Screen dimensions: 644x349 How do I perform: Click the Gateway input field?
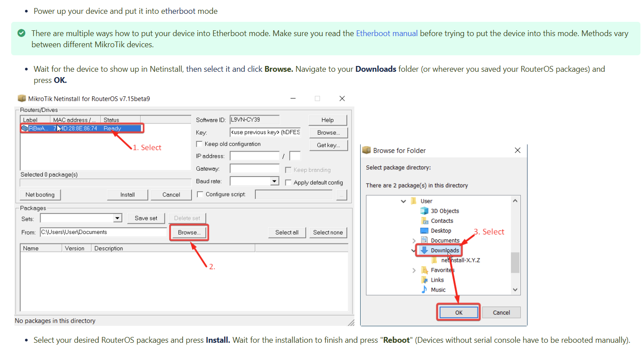click(254, 168)
